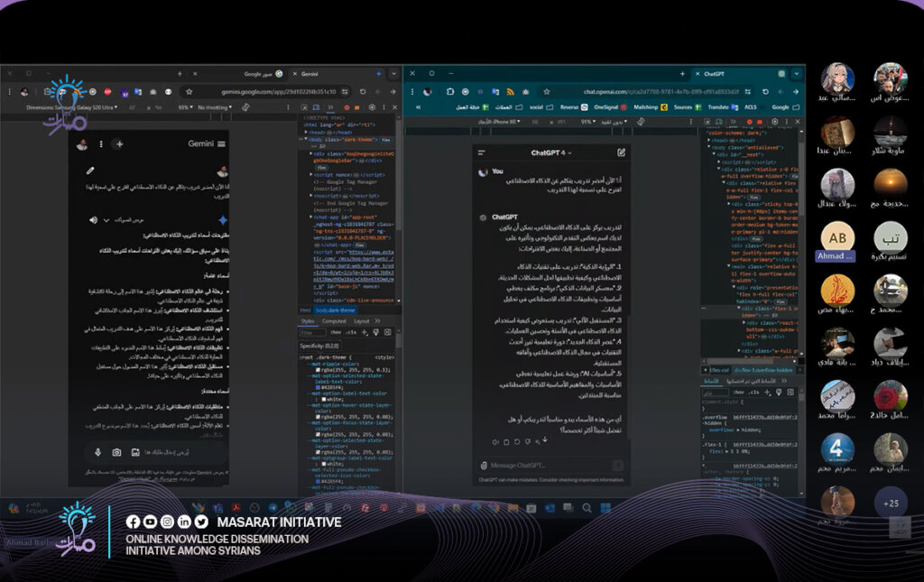Toggle :hov element state in ChatGPT DevTools

click(x=738, y=393)
